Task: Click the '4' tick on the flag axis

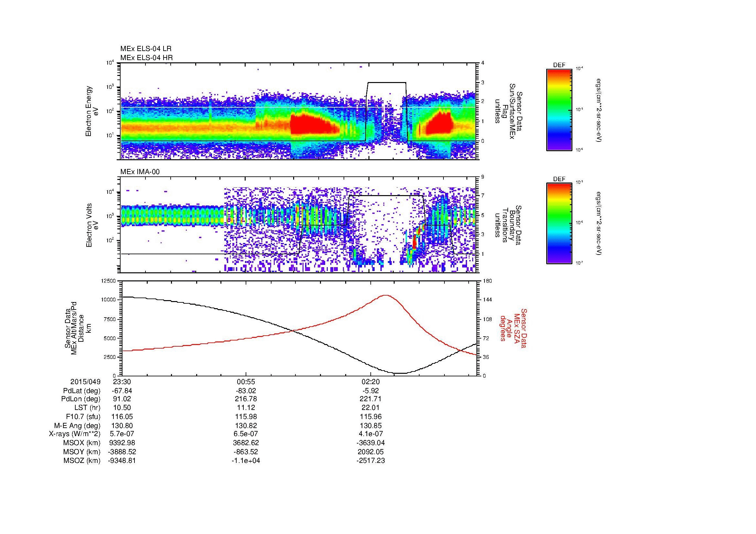Action: coord(483,63)
